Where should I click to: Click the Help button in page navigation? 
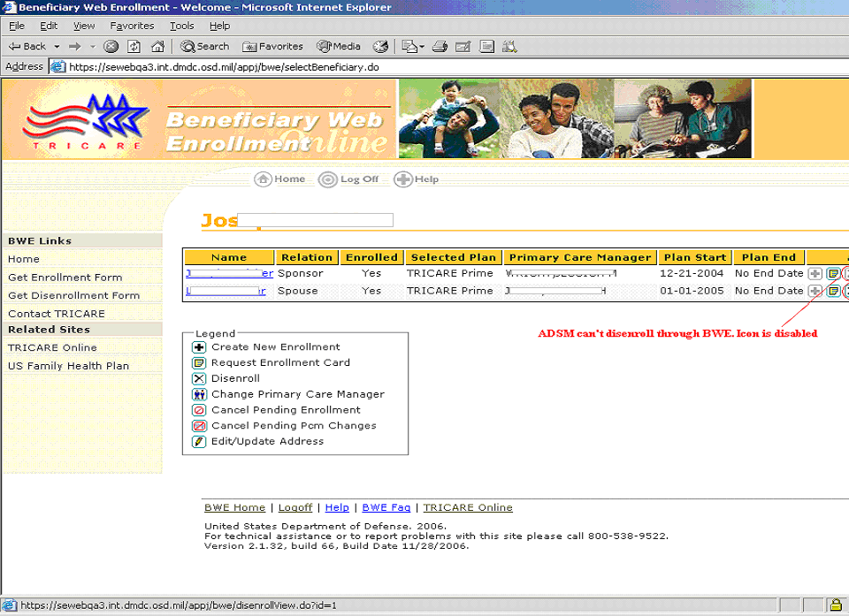416,179
